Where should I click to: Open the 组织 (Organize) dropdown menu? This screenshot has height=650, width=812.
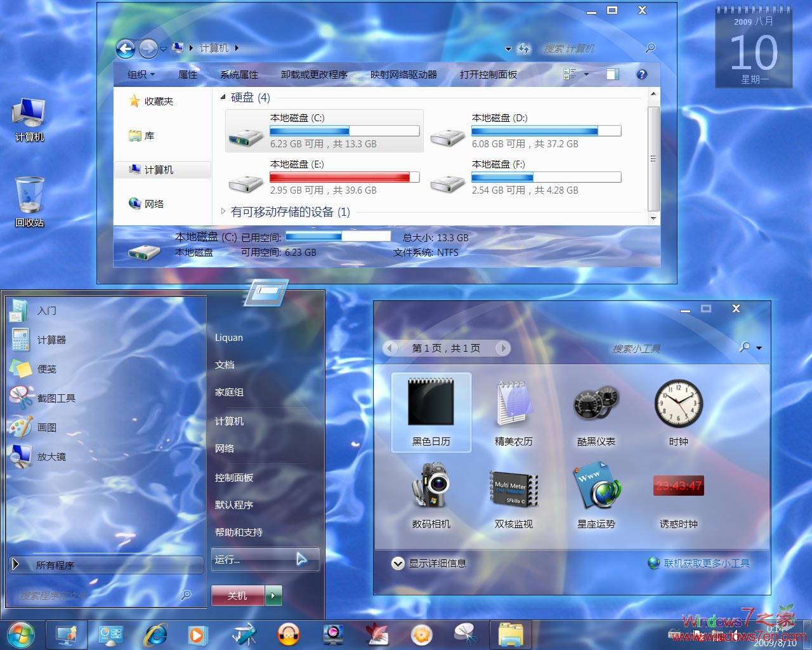point(140,74)
